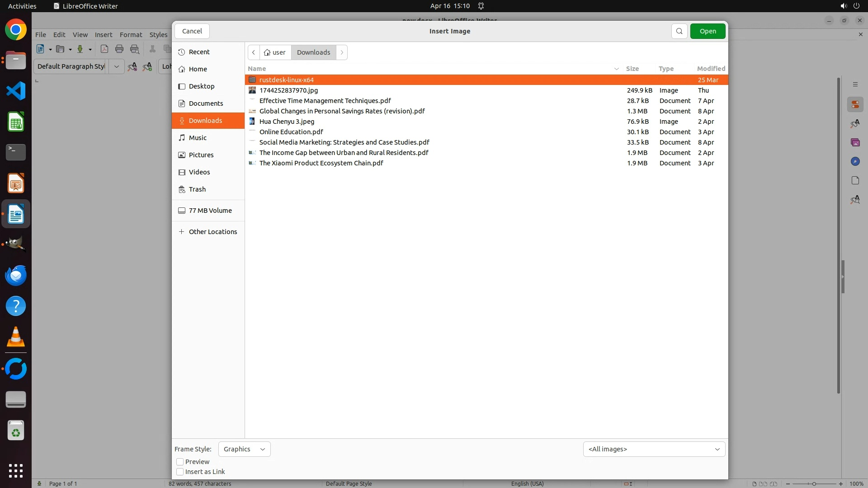Screen dimensions: 868x488
Task: Click the Trash location icon
Action: coord(182,189)
